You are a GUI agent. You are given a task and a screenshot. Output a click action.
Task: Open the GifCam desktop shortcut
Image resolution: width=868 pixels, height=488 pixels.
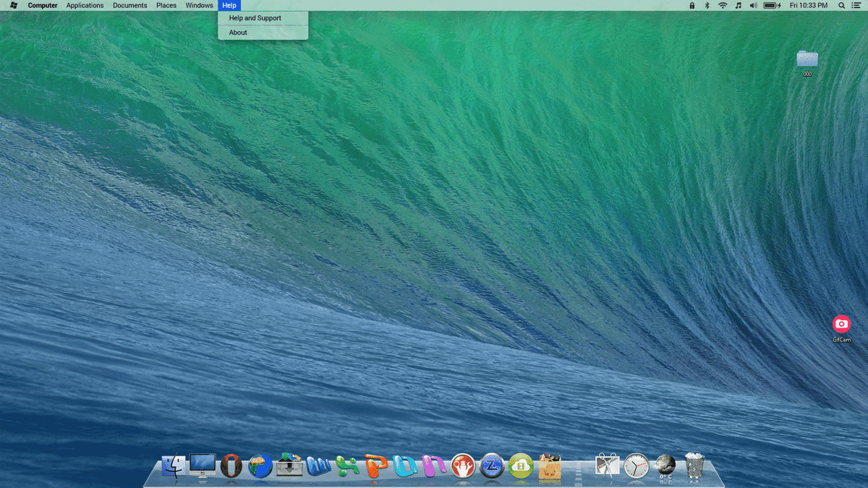coord(841,329)
